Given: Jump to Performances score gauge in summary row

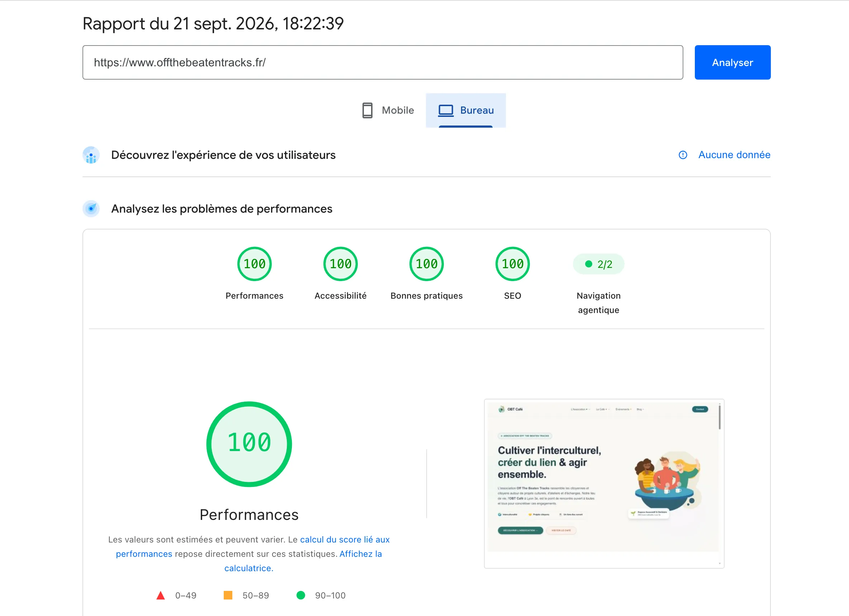Looking at the screenshot, I should pos(255,264).
